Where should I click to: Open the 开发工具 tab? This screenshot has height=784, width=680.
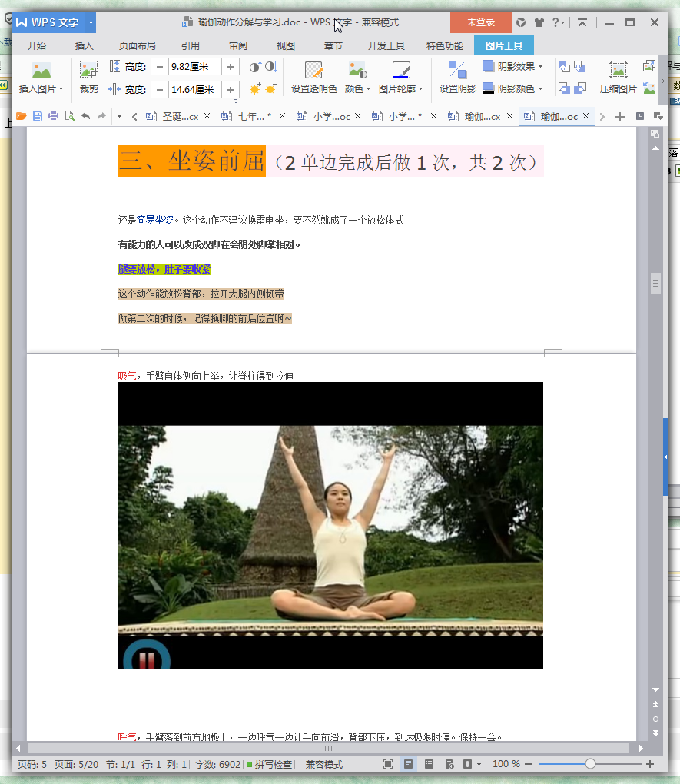pos(386,45)
